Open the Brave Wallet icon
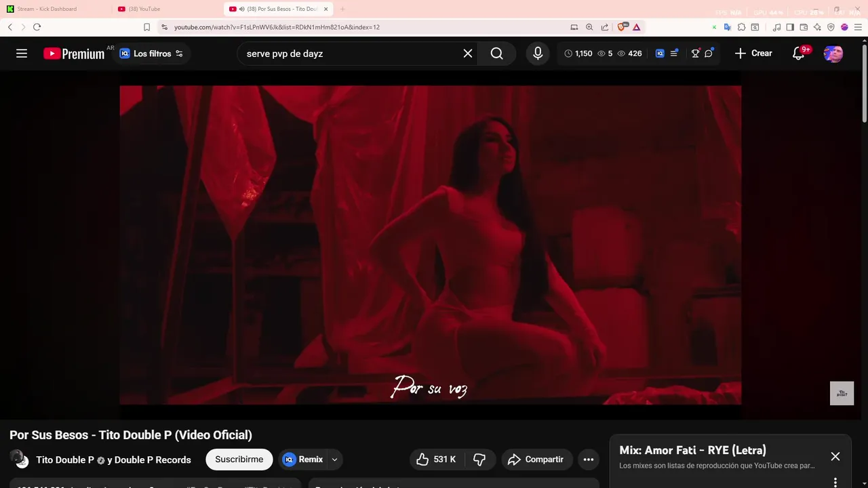Image resolution: width=868 pixels, height=488 pixels. pyautogui.click(x=804, y=27)
